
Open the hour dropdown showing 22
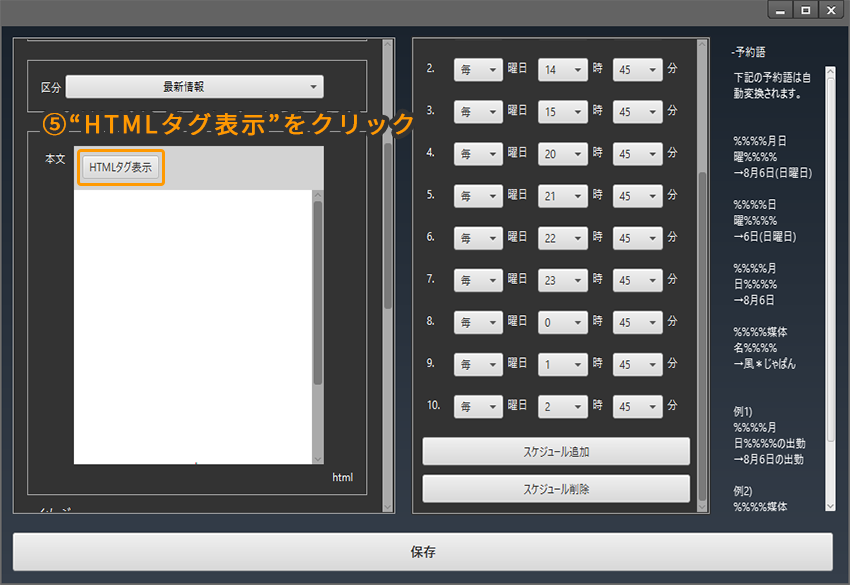563,238
